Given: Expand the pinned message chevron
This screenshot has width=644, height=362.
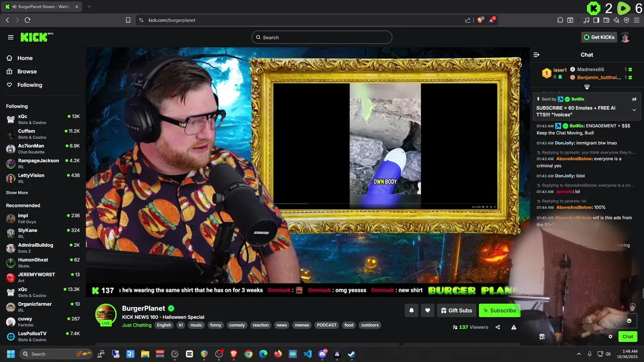Looking at the screenshot, I should 634,110.
